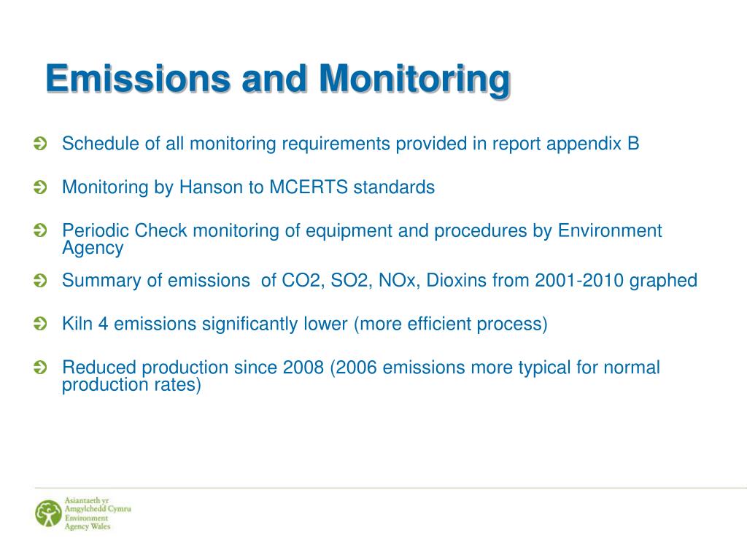Click the Environment Agency Wales round green logo
The image size is (747, 560).
pyautogui.click(x=48, y=513)
